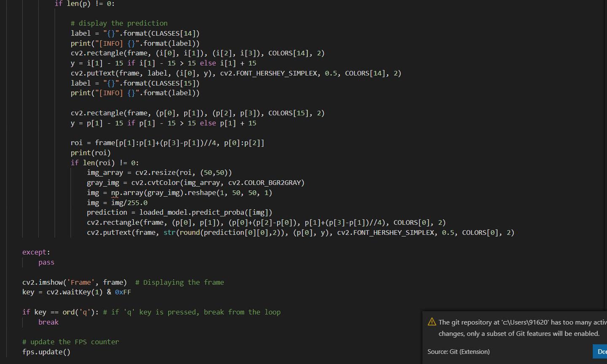Viewport: 607px width, 364px height.
Task: Click the 'break' statement
Action: [48, 322]
